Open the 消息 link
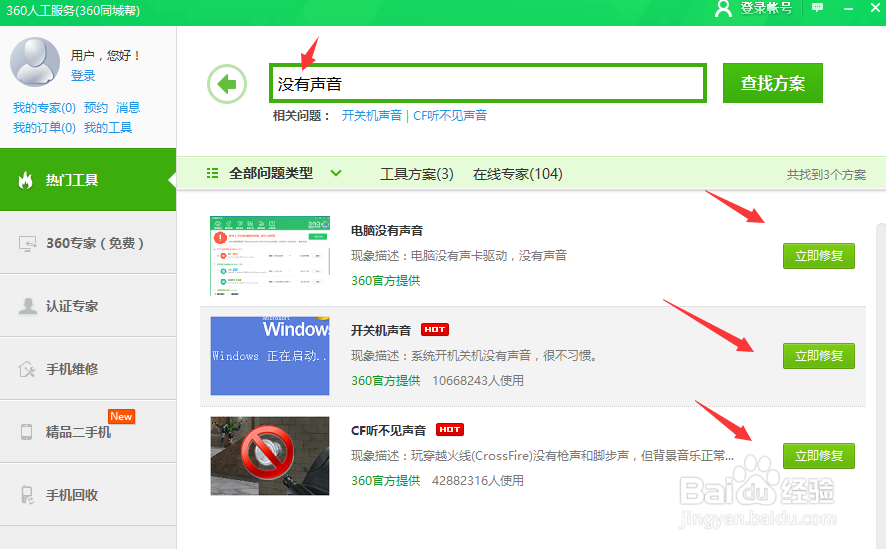Screen dimensions: 886x549 [128, 107]
